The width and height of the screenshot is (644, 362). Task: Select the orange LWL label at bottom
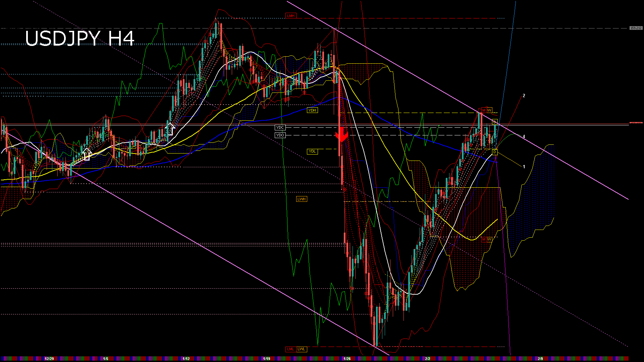(301, 349)
